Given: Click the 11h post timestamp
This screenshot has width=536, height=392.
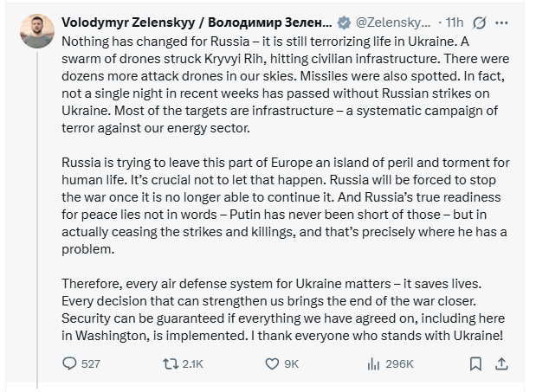Looking at the screenshot, I should (455, 21).
